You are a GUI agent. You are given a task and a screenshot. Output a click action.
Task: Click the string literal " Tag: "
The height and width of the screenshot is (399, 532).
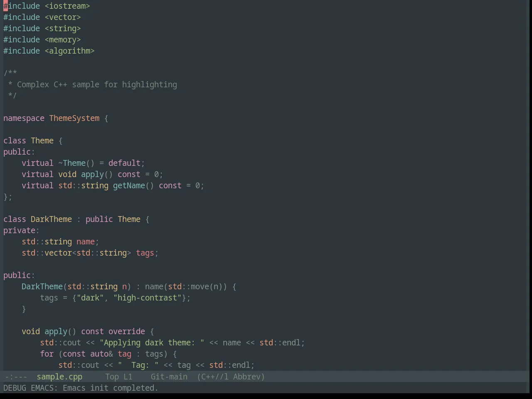[138, 365]
